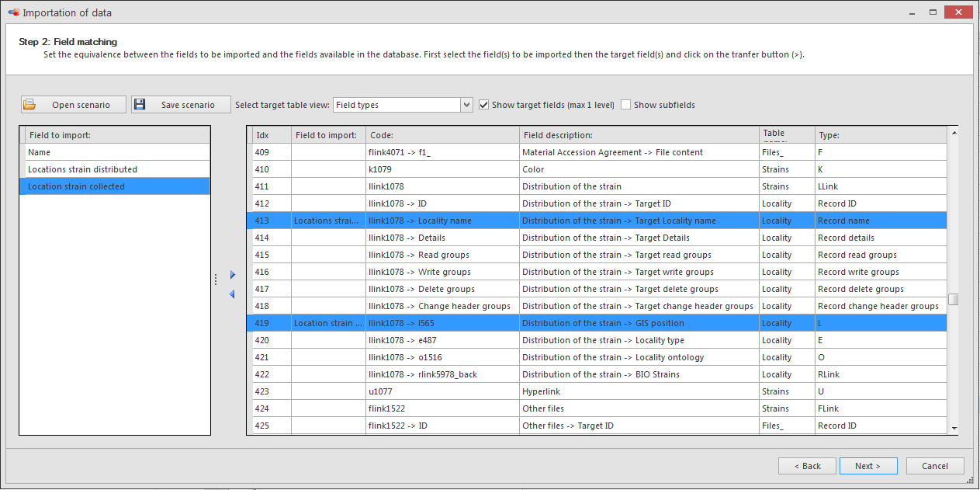Open the Field types target view dropdown
Viewport: 980px width, 490px height.
point(466,105)
